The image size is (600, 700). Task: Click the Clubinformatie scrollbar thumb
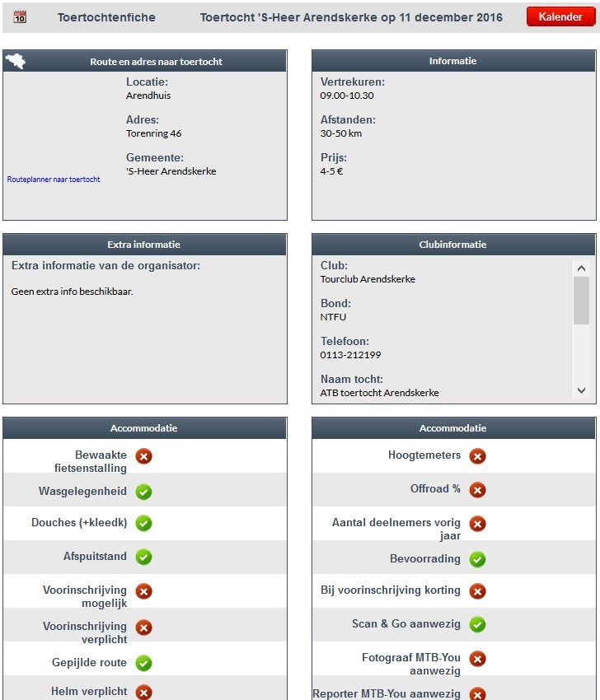(x=581, y=300)
